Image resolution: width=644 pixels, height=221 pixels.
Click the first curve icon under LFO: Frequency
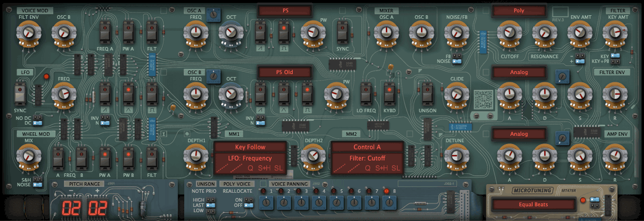click(223, 168)
